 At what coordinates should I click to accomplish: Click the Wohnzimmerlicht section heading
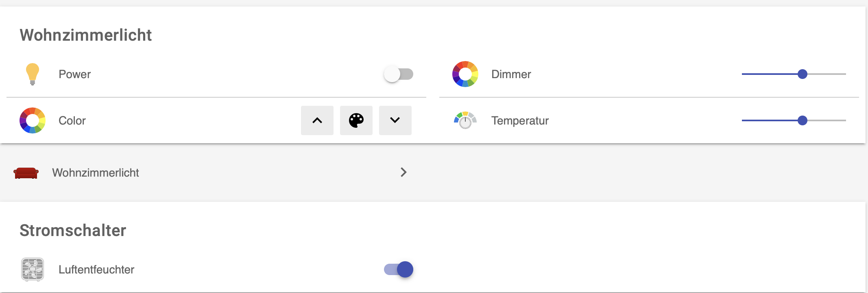tap(86, 35)
